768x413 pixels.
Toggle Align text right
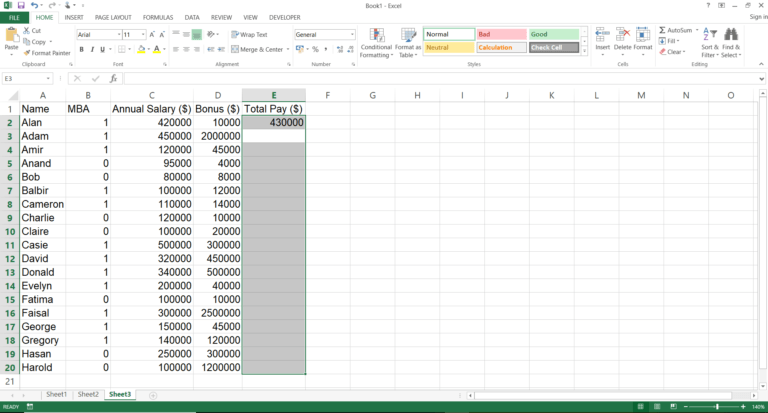click(x=196, y=49)
